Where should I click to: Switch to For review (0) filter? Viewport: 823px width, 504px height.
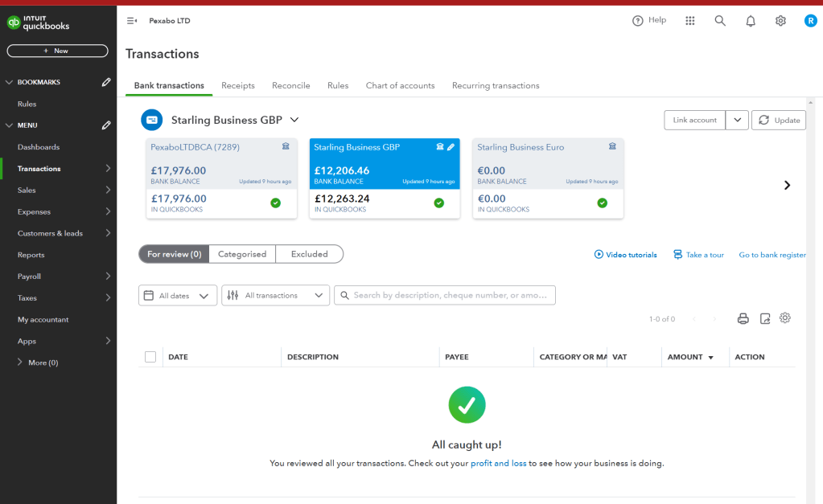[x=175, y=254]
